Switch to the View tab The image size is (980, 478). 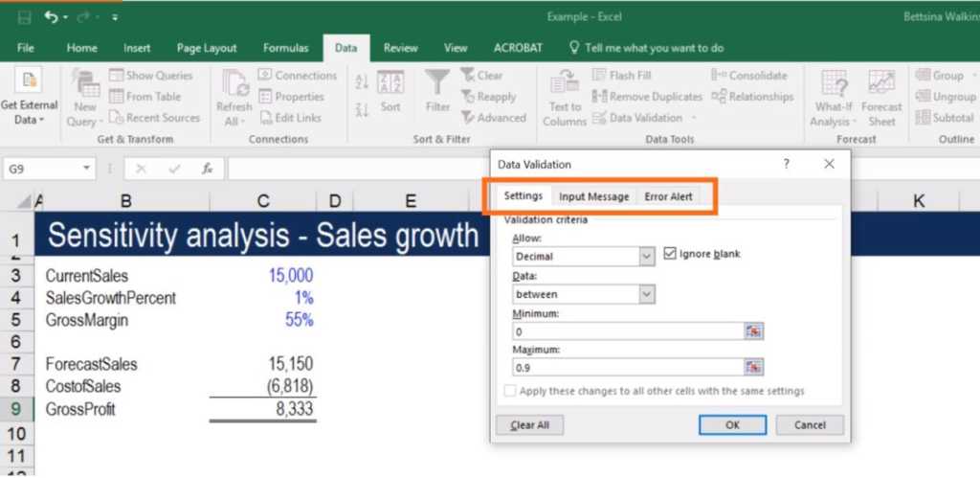point(456,48)
